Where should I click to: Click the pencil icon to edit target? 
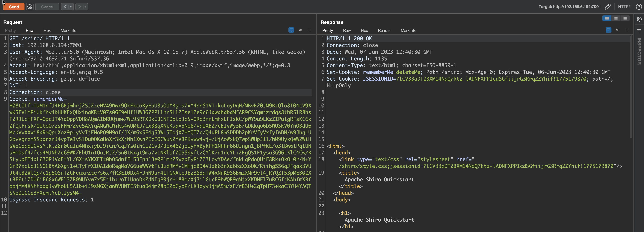tap(607, 7)
